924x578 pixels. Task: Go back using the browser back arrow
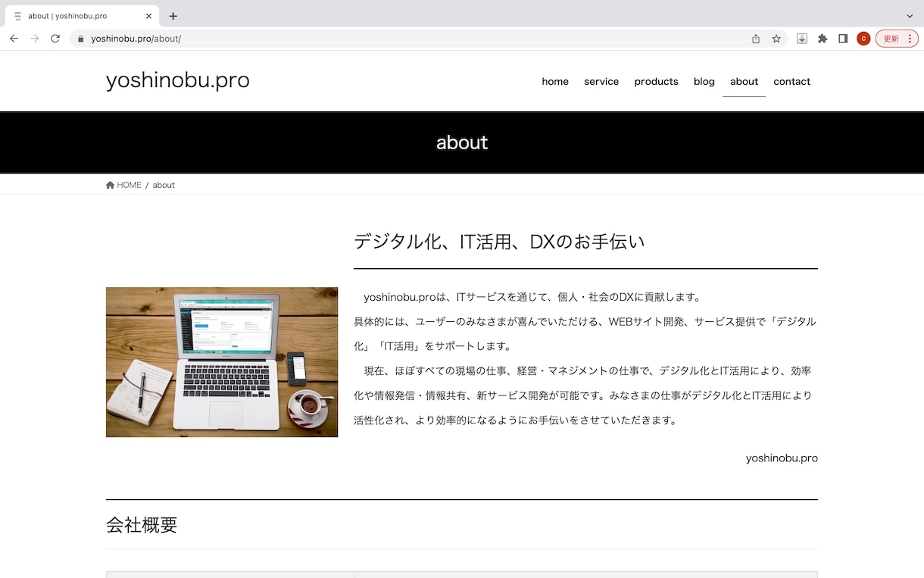coord(14,39)
